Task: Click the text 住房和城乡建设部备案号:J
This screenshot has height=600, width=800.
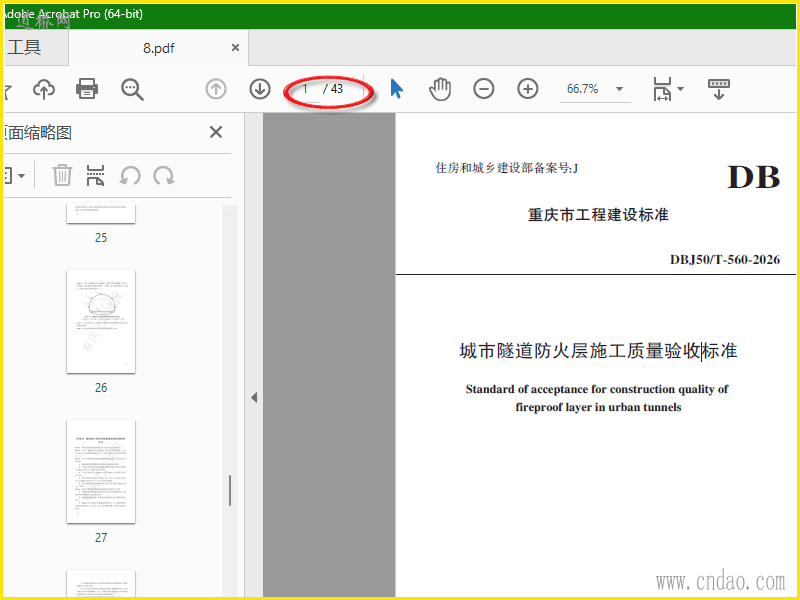Action: click(507, 168)
